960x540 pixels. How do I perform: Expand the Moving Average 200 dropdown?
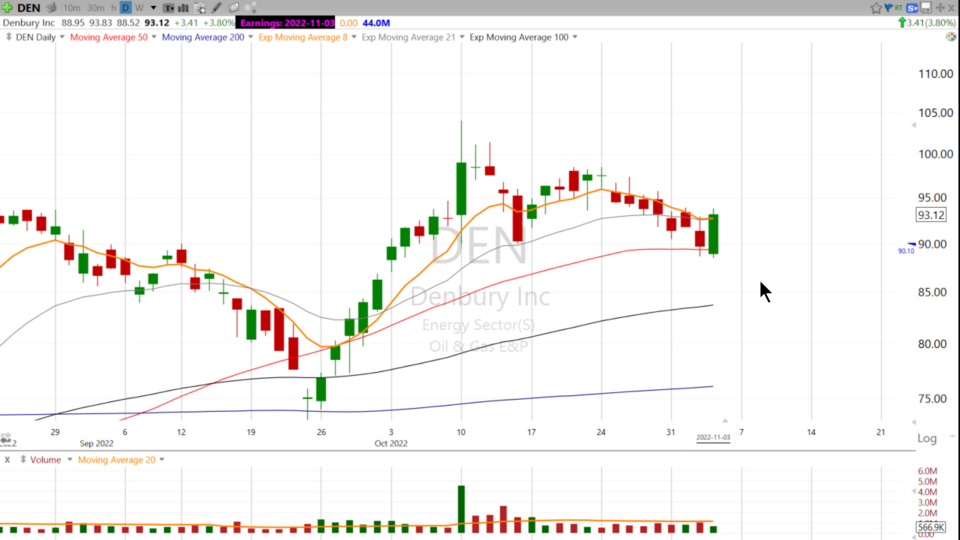tap(250, 37)
